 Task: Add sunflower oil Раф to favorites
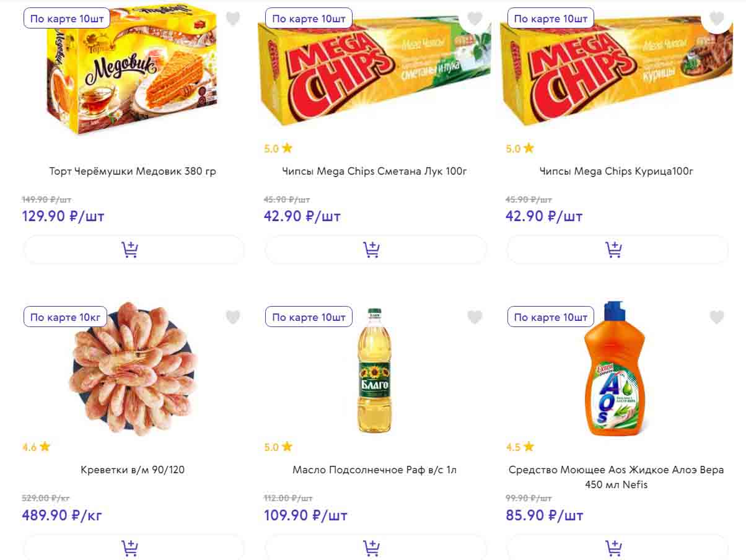point(475,318)
